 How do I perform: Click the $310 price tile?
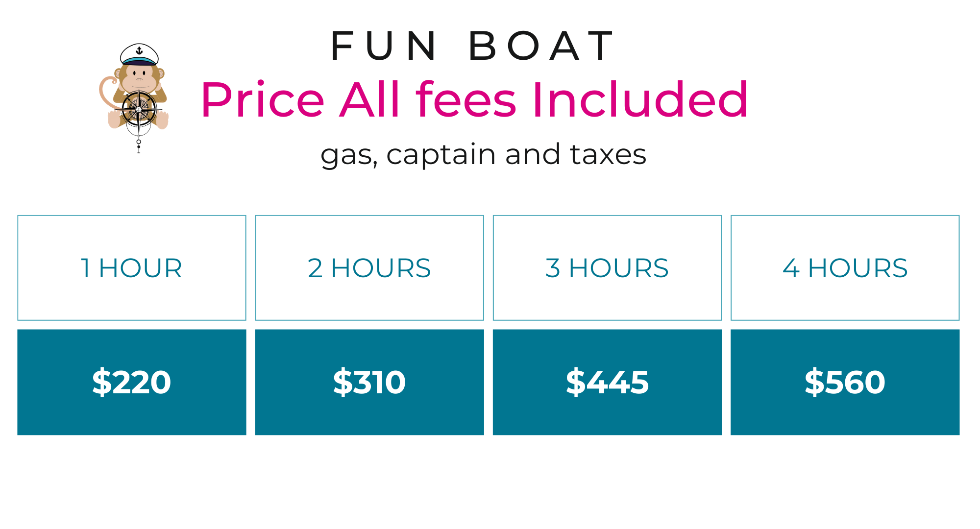click(369, 382)
